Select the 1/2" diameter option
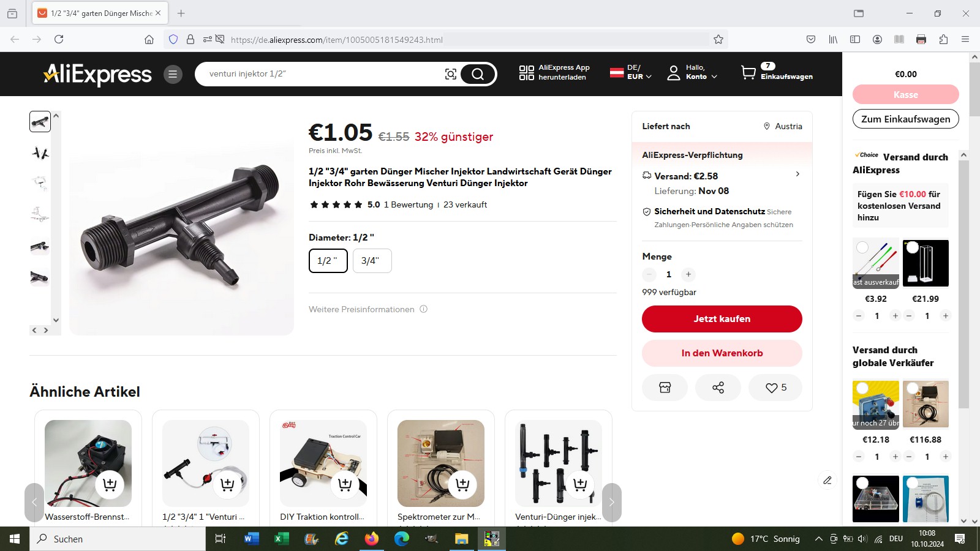The height and width of the screenshot is (551, 980). (x=328, y=261)
